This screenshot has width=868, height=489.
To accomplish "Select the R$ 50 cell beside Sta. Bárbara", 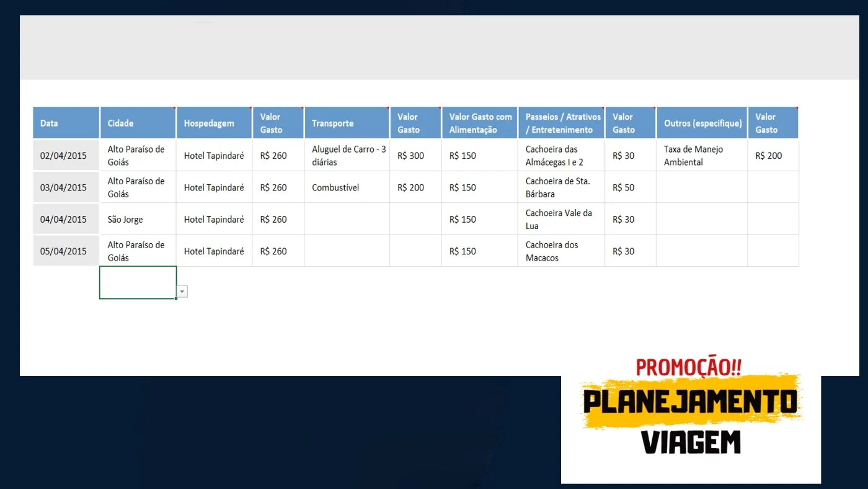I will click(x=631, y=187).
